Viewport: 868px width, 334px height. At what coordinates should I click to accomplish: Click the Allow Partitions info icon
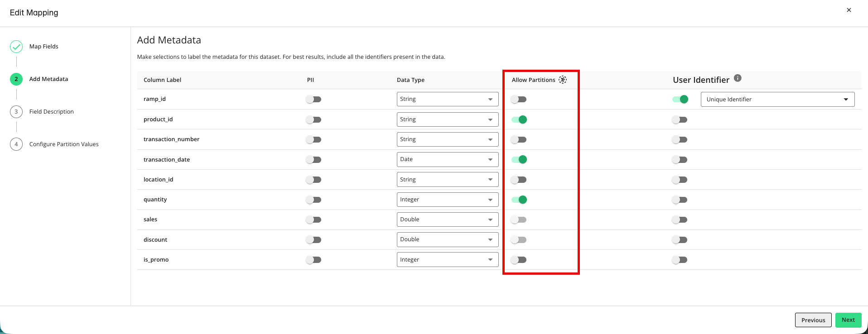(563, 80)
